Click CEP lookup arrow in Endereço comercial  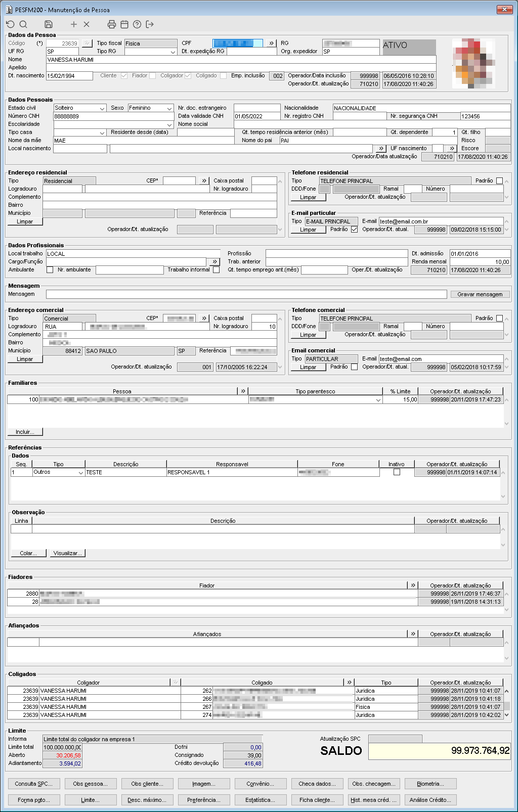coord(203,319)
